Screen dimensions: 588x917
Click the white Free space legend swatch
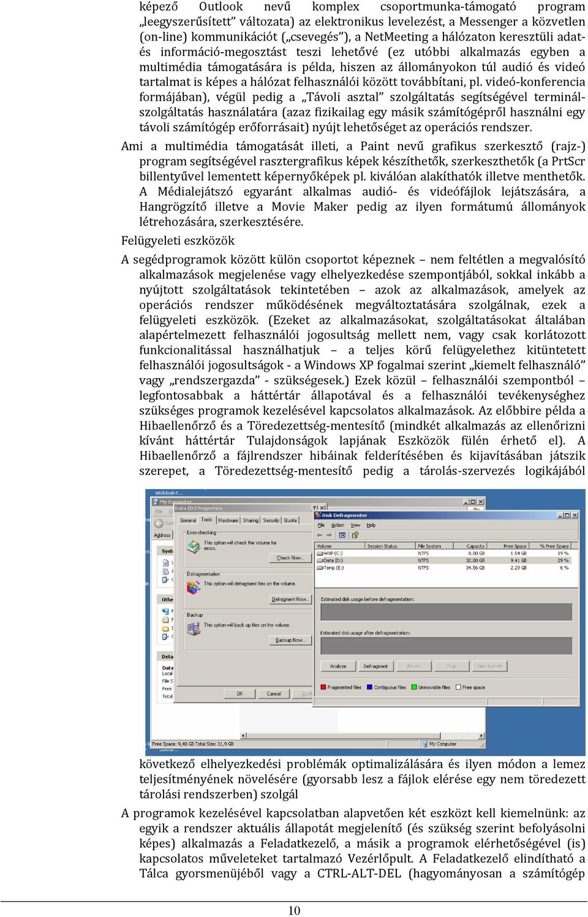[458, 687]
